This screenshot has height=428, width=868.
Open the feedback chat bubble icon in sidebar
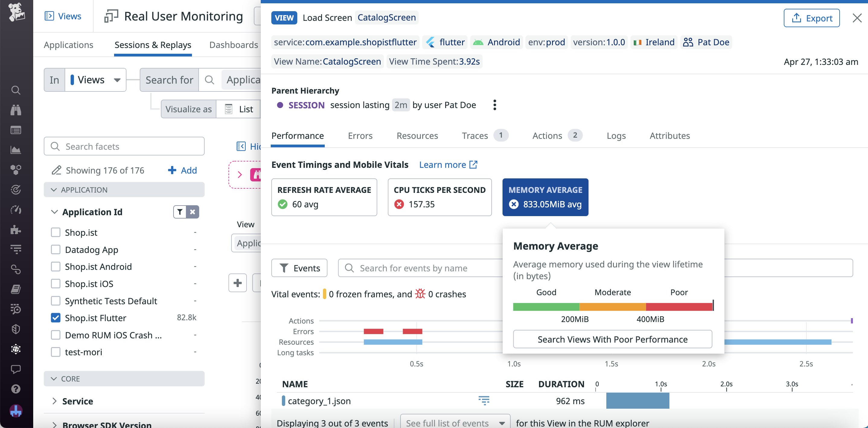click(16, 369)
